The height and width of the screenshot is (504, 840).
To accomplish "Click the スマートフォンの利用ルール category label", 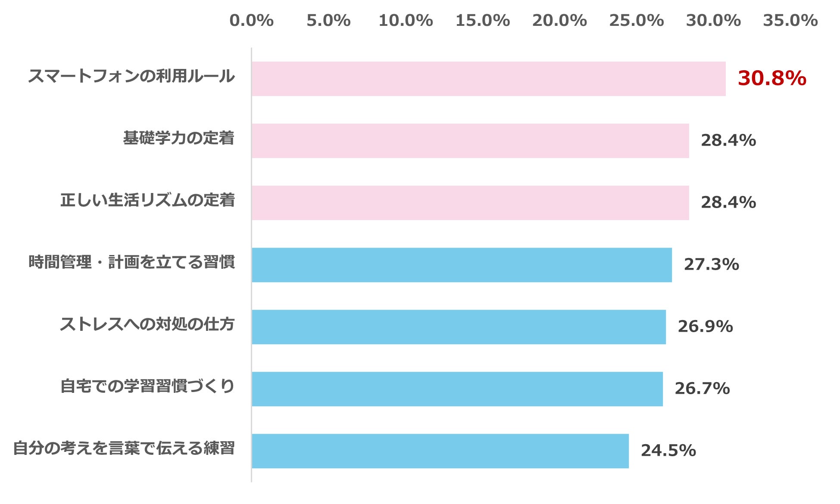I will coord(131,76).
